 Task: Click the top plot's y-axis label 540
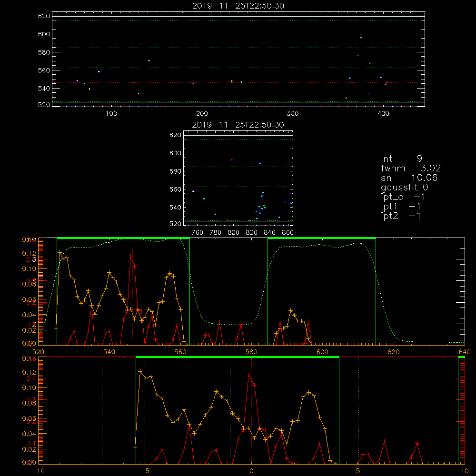(x=44, y=89)
